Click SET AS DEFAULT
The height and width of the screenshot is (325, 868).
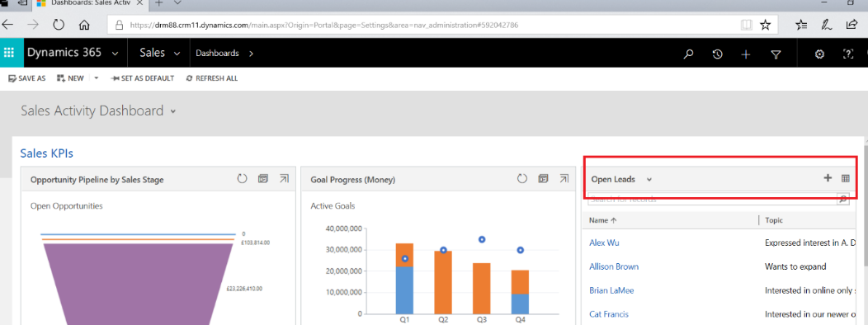pyautogui.click(x=142, y=78)
